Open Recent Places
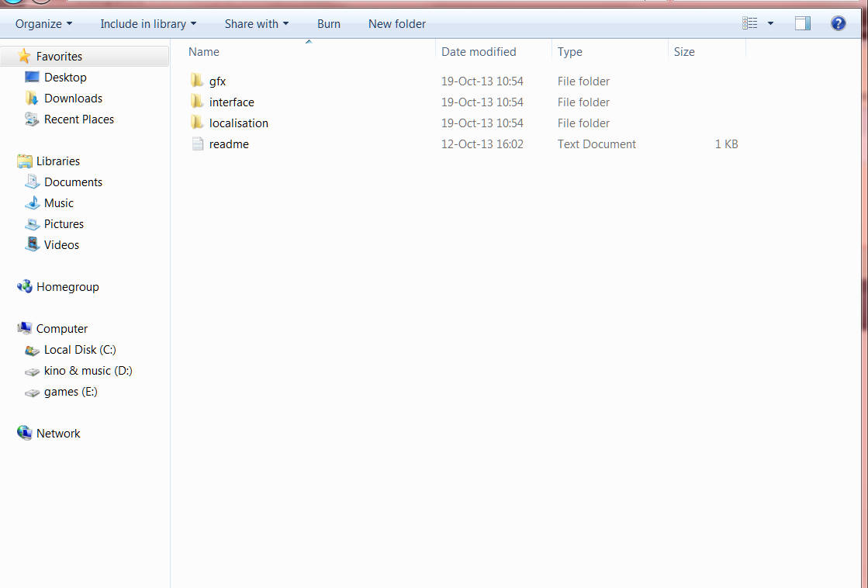The width and height of the screenshot is (868, 588). (78, 119)
